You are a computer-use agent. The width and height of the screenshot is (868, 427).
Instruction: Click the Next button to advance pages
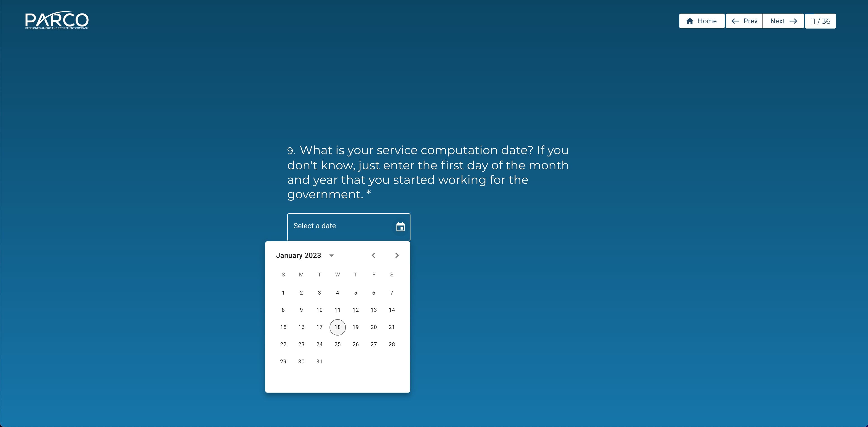[x=783, y=21]
